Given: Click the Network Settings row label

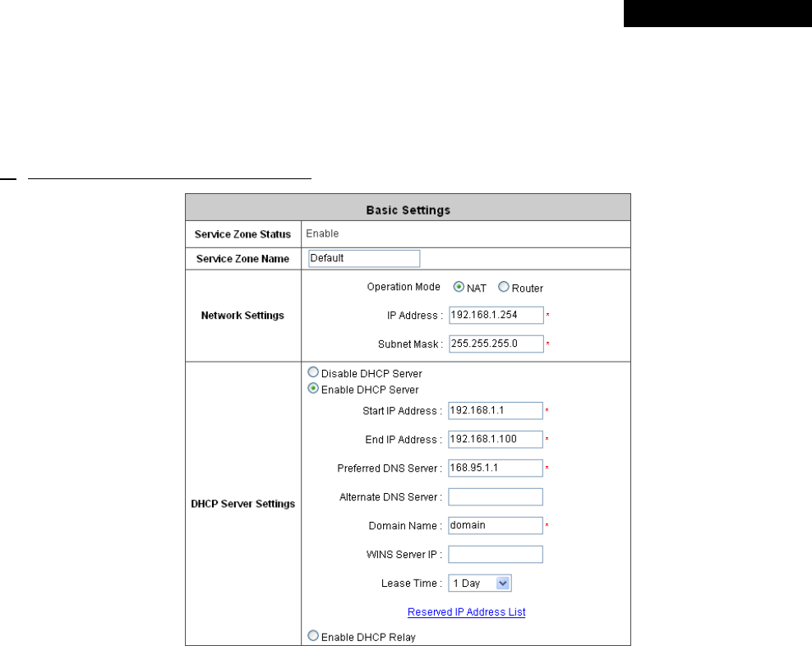Looking at the screenshot, I should click(x=243, y=316).
